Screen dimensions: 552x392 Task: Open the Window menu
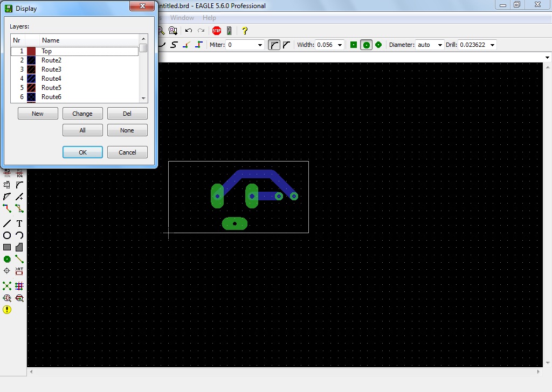[182, 18]
